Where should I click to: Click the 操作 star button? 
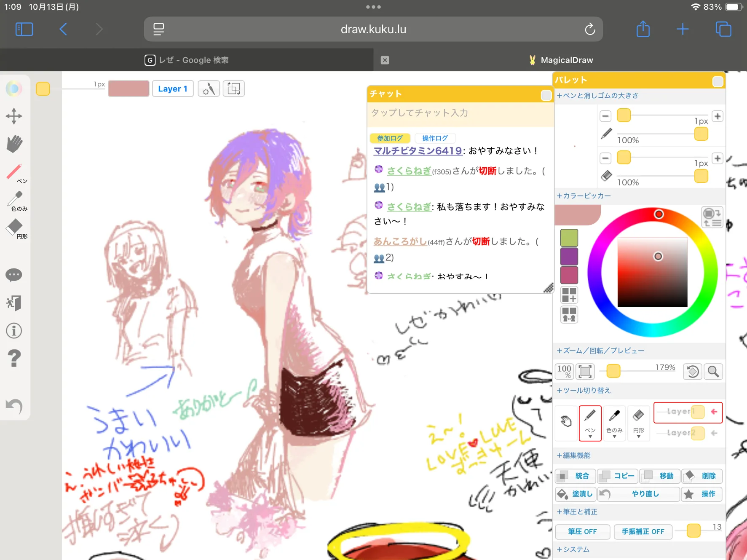pos(702,494)
